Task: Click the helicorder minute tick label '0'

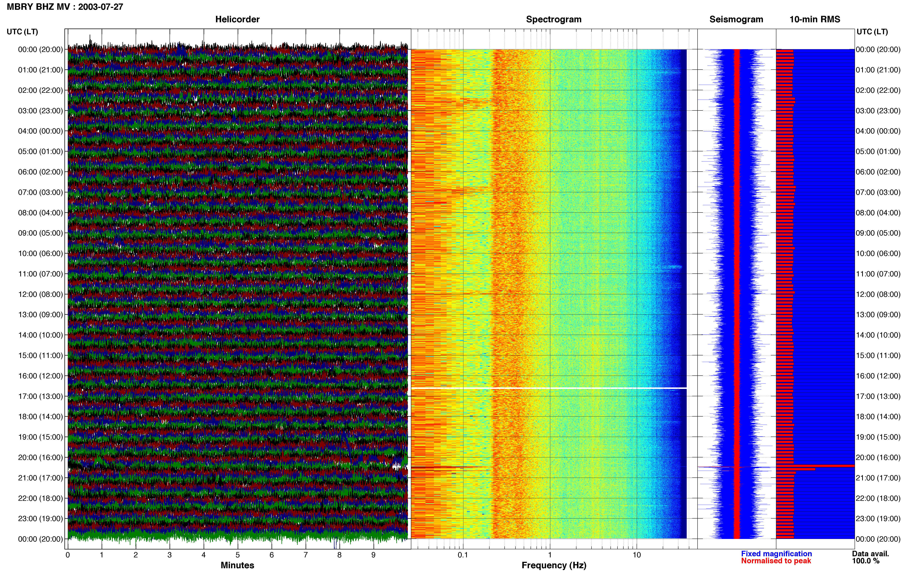Action: click(68, 555)
